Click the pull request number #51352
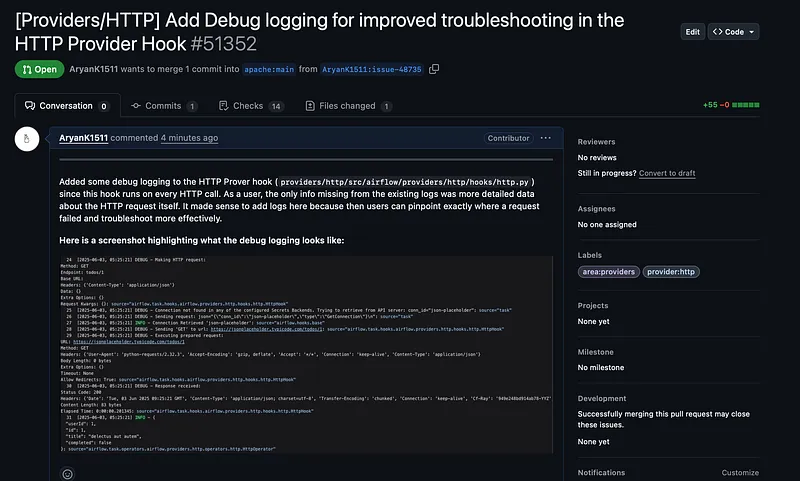This screenshot has height=481, width=800. pyautogui.click(x=223, y=44)
